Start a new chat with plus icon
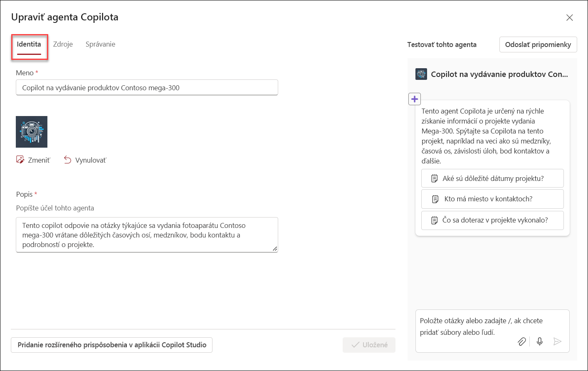This screenshot has height=371, width=588. coord(415,99)
